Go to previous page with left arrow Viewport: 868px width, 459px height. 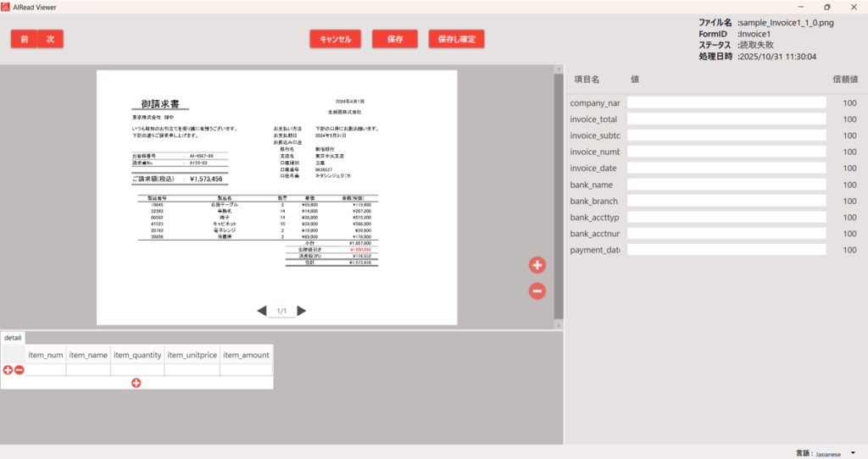click(x=261, y=312)
